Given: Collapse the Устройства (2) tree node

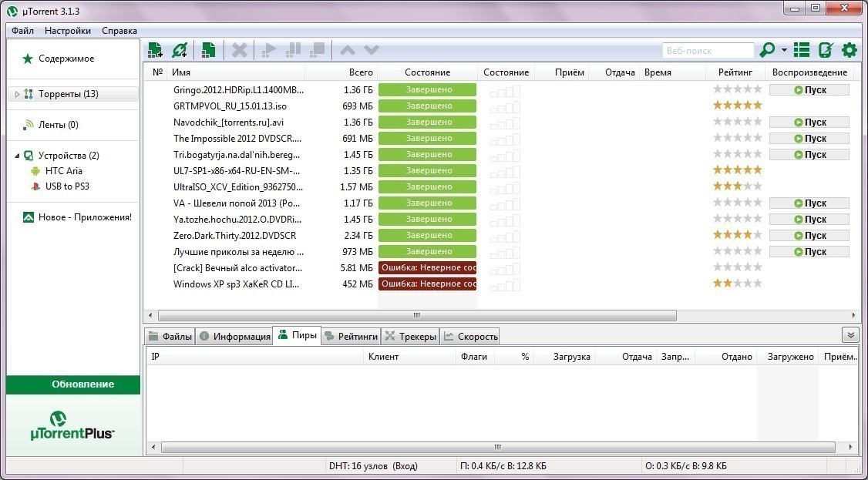Looking at the screenshot, I should click(17, 156).
